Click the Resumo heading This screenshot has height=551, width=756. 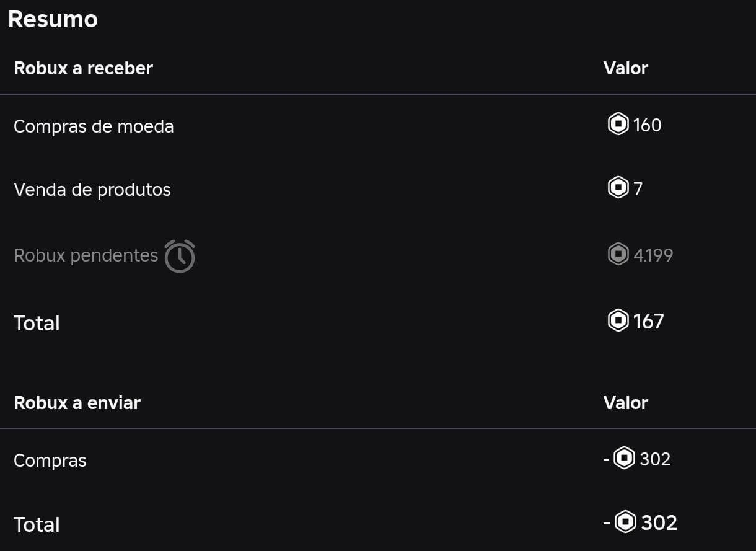pos(53,19)
